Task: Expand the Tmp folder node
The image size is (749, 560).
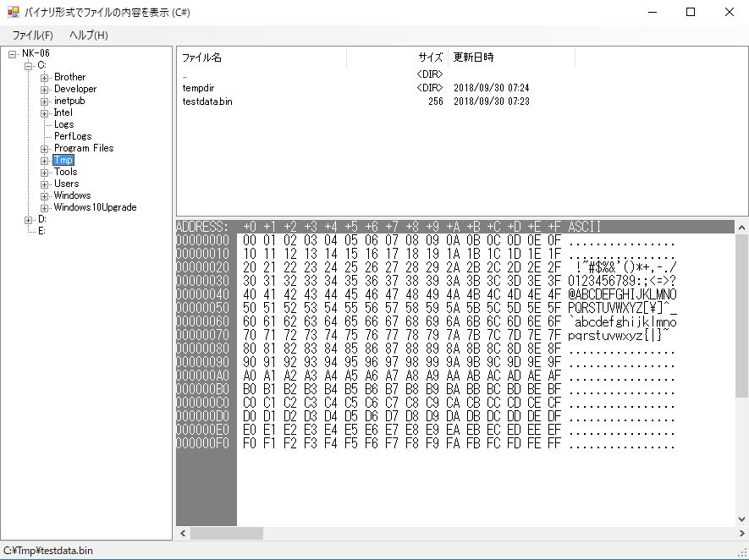Action: coord(44,161)
